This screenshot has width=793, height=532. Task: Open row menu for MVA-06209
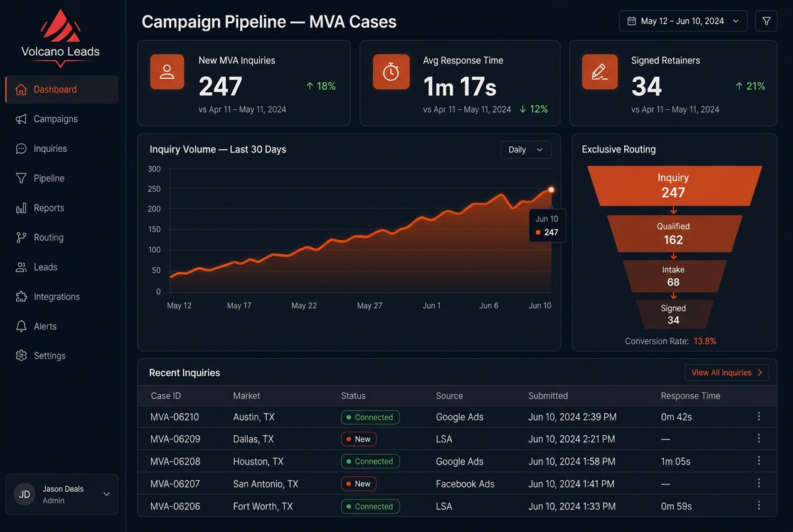(759, 439)
